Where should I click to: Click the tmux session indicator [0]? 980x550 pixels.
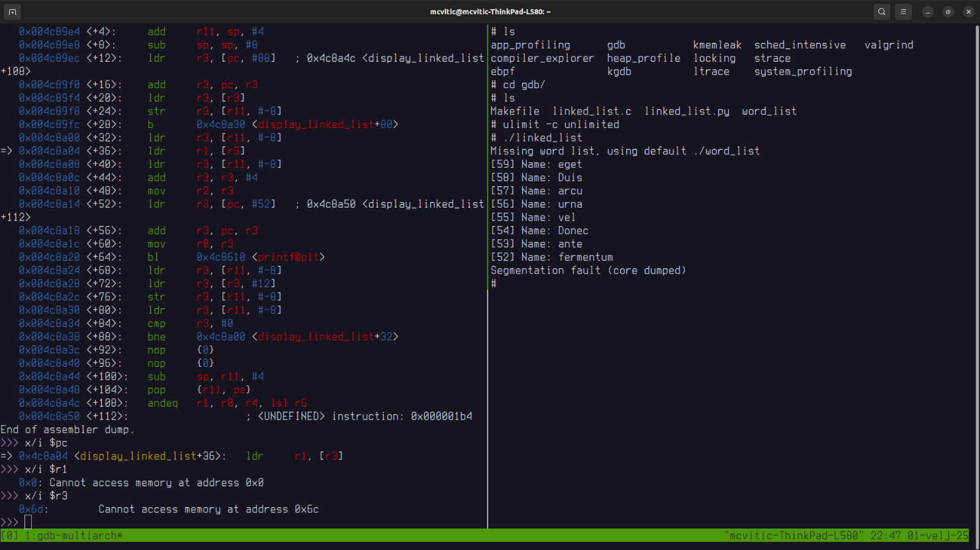pos(10,536)
